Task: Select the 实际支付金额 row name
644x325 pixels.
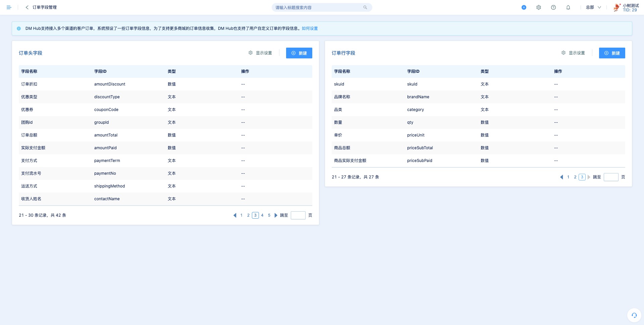Action: coord(33,148)
